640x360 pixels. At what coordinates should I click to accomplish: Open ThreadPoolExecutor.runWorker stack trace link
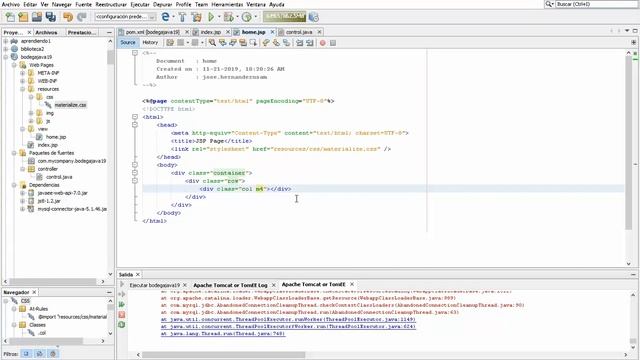pyautogui.click(x=288, y=319)
